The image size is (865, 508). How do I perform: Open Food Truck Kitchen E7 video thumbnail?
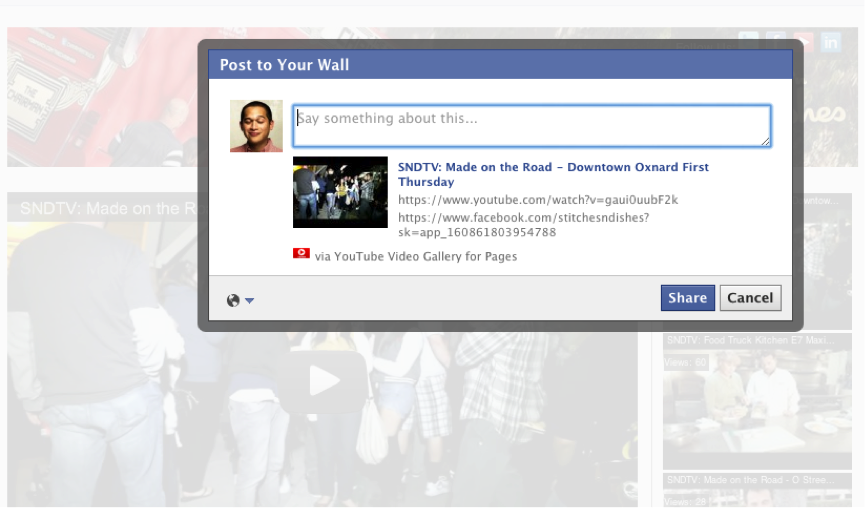[x=757, y=402]
